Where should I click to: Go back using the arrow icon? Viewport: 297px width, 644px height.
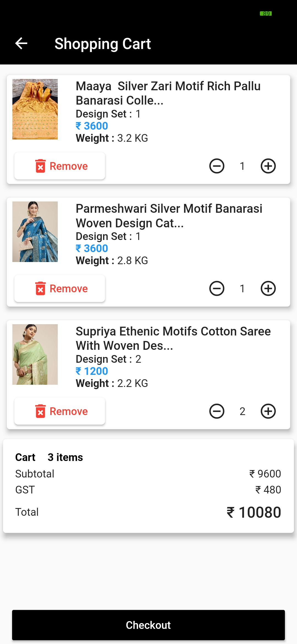click(21, 43)
